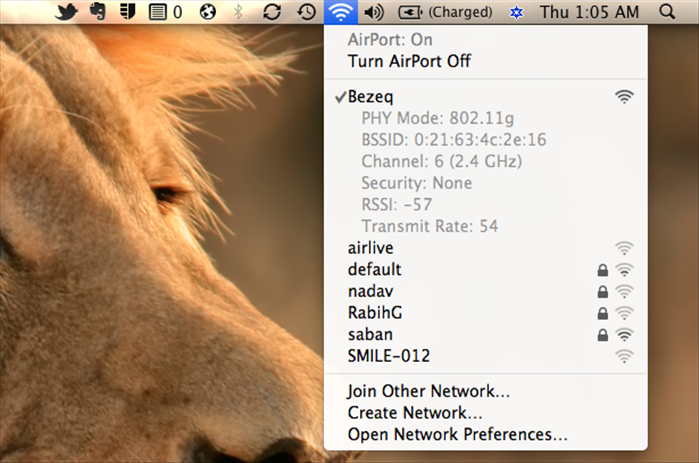
Task: Click the sync arrows menu bar icon
Action: click(x=272, y=12)
